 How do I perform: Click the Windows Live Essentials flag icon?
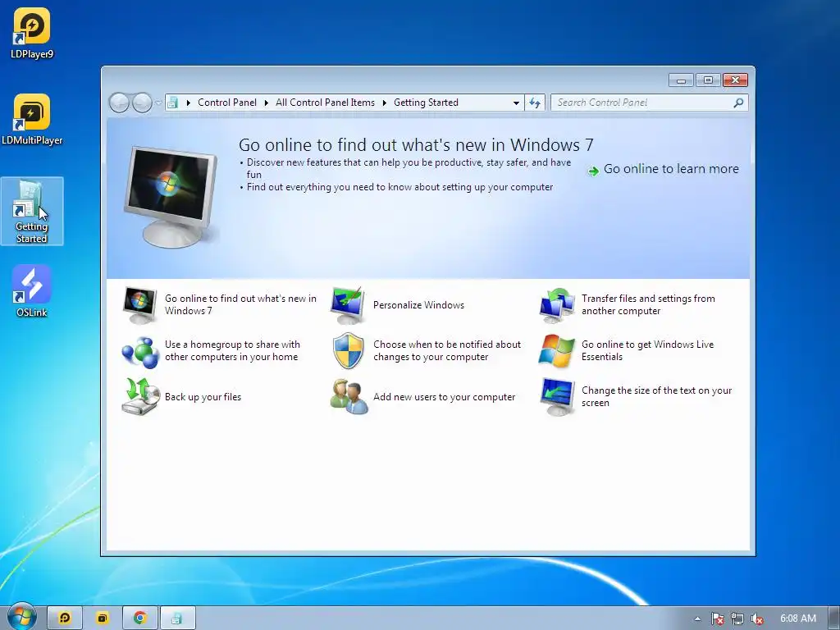pyautogui.click(x=557, y=351)
